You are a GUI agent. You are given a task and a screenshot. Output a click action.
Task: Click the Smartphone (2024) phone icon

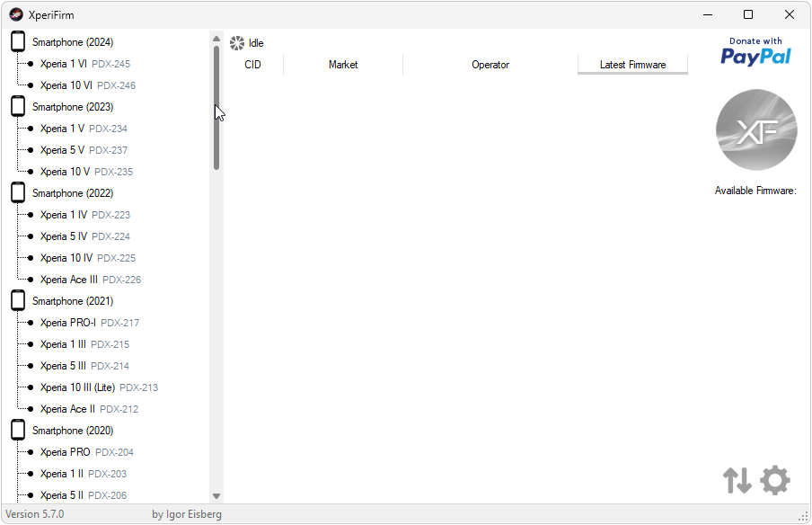(18, 42)
